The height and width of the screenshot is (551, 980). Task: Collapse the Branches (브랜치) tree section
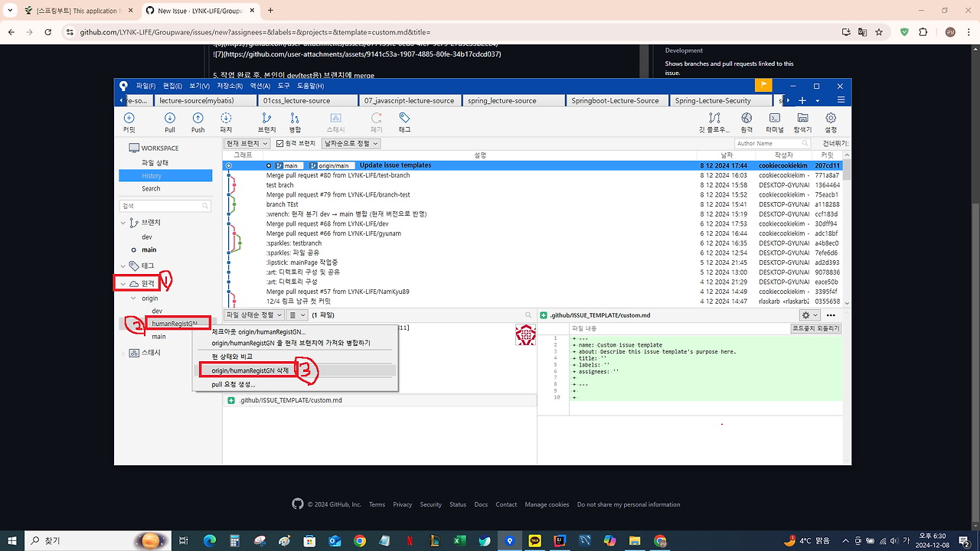[x=123, y=222]
